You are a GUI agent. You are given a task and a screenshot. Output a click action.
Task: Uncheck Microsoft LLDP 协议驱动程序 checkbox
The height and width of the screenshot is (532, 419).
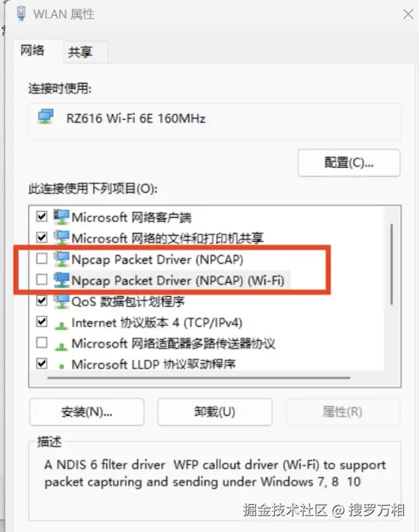42,363
